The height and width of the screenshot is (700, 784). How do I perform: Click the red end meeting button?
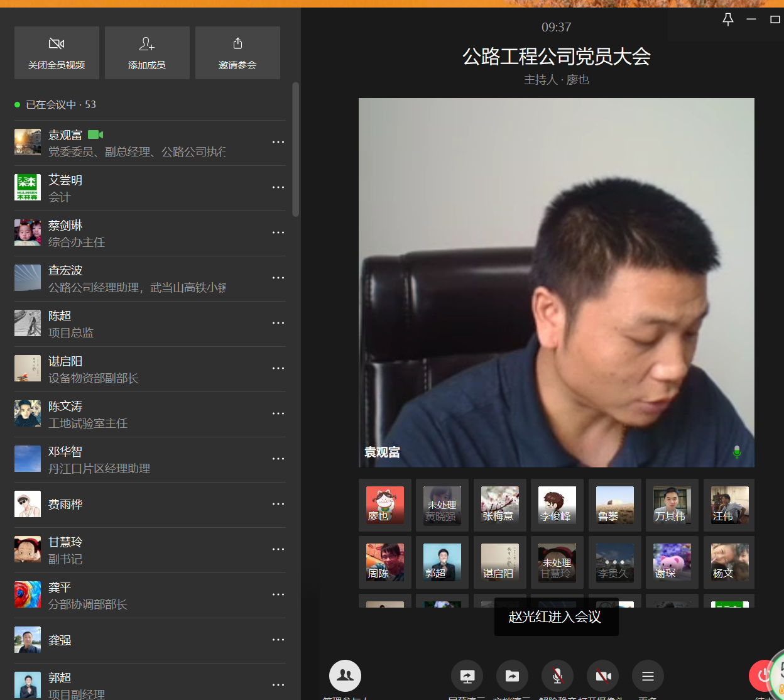(763, 675)
